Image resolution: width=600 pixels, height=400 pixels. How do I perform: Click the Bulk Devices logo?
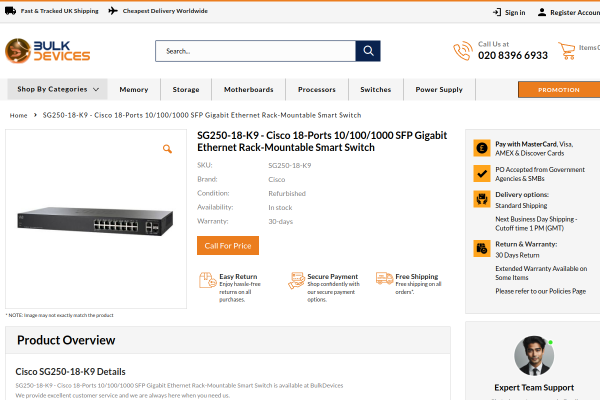(47, 51)
